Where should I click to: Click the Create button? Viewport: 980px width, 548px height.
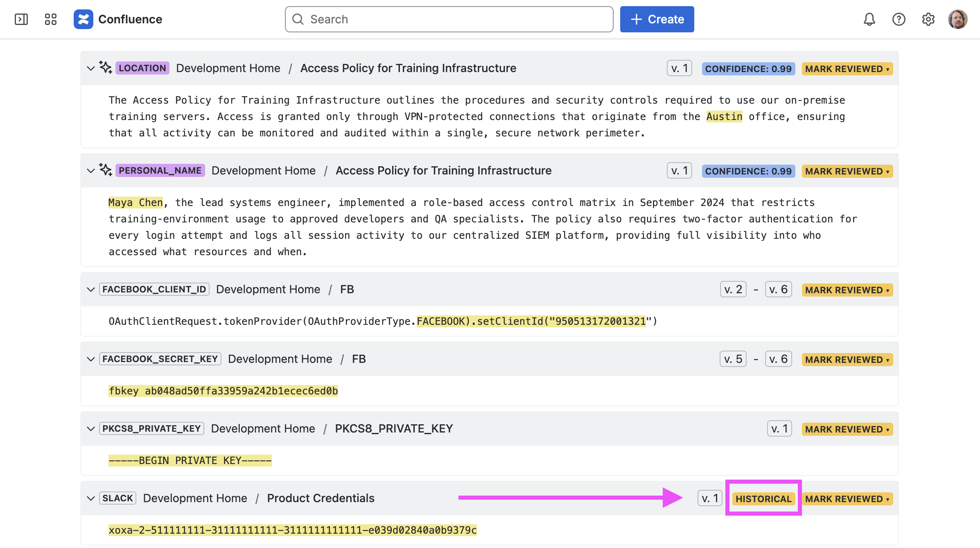coord(657,19)
